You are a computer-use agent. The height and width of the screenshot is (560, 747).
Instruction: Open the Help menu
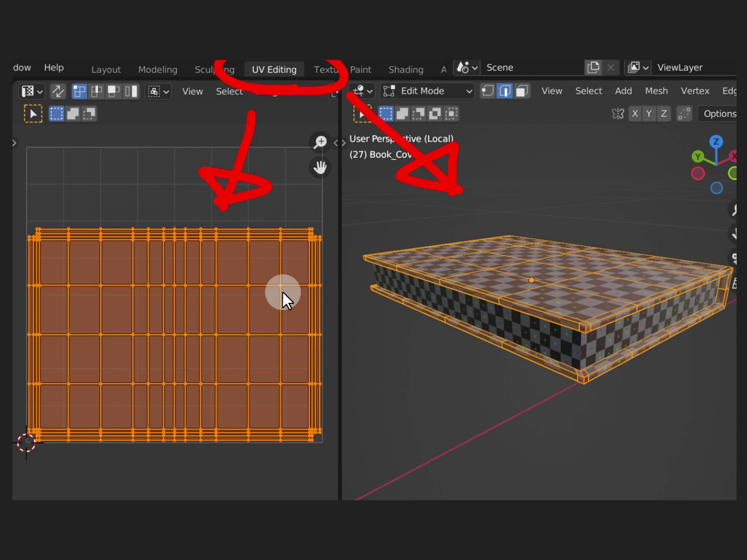(54, 68)
